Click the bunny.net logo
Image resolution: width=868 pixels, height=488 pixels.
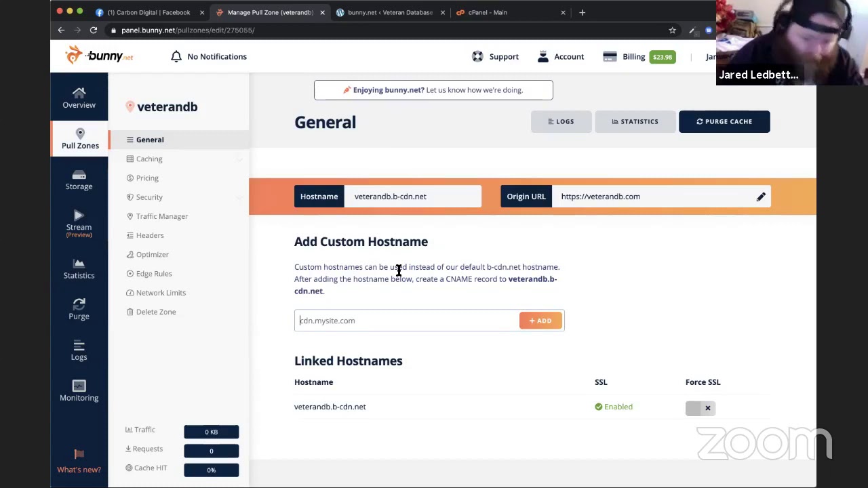pyautogui.click(x=100, y=56)
